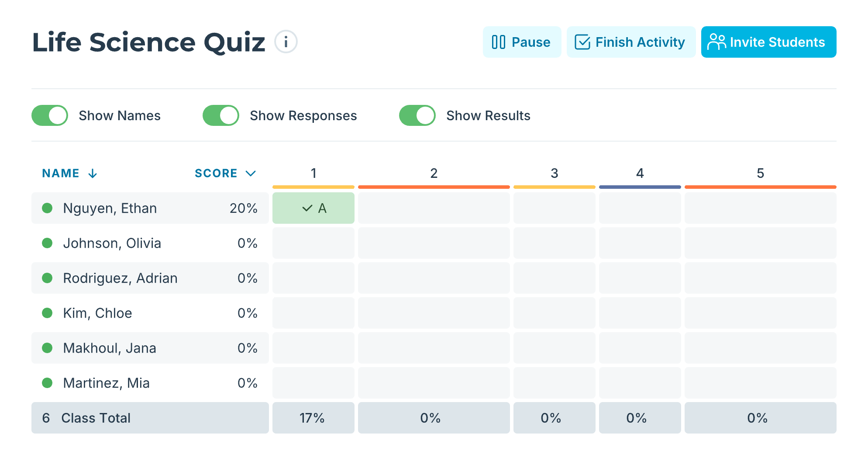This screenshot has width=868, height=465.
Task: Click the Finish Activity button
Action: point(631,42)
